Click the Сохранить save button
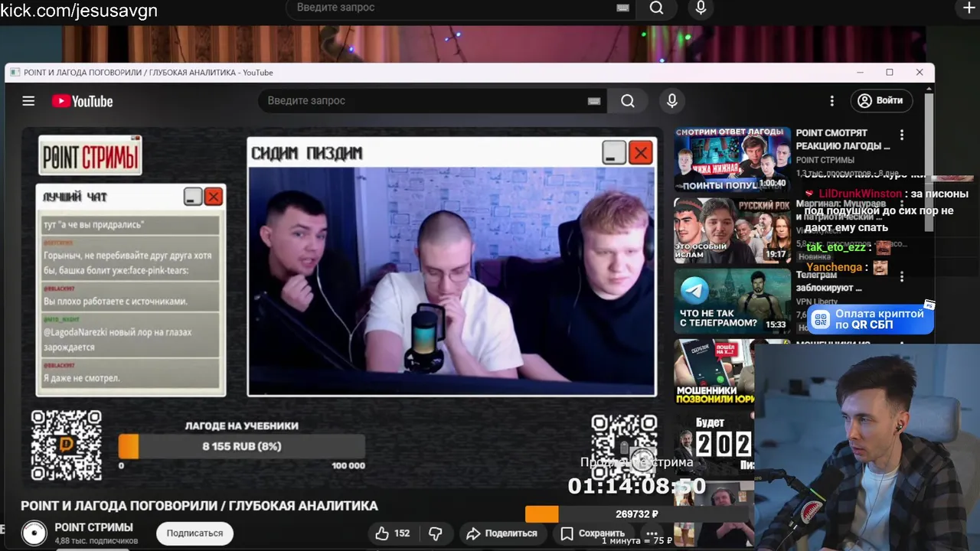Viewport: 980px width, 551px height. coord(593,533)
